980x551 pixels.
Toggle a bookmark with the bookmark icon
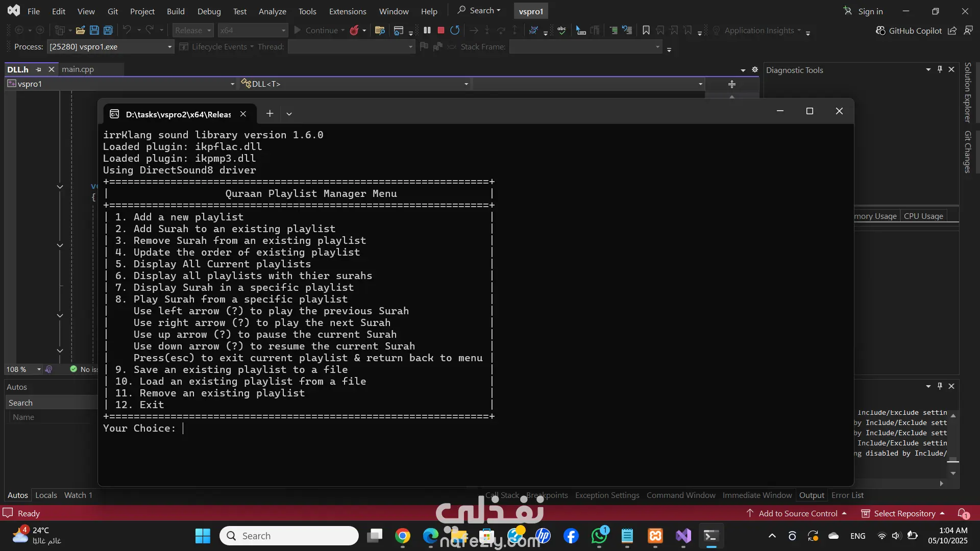(646, 30)
